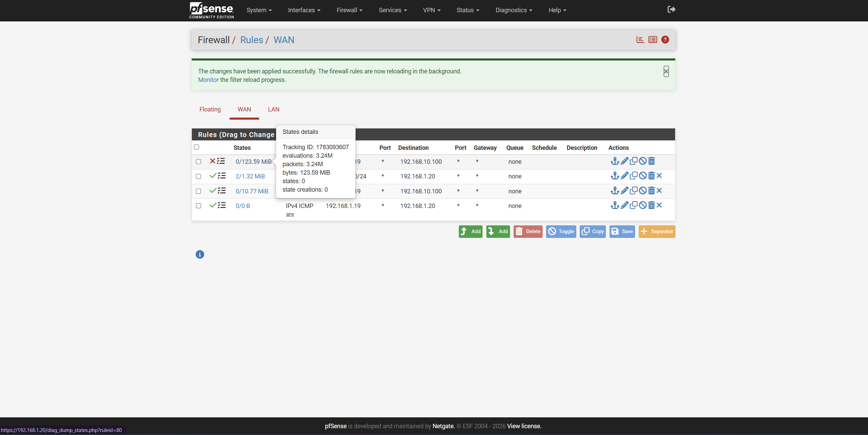Open the VPN dropdown menu
This screenshot has height=435, width=868.
click(x=432, y=10)
